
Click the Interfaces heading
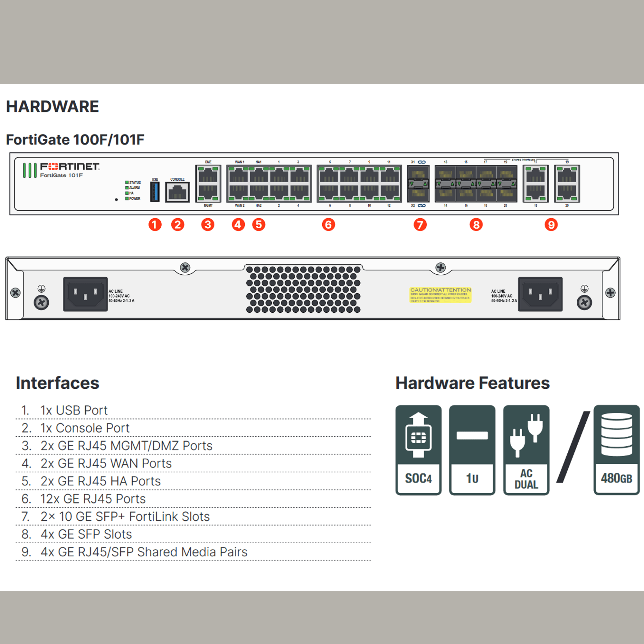click(x=57, y=383)
